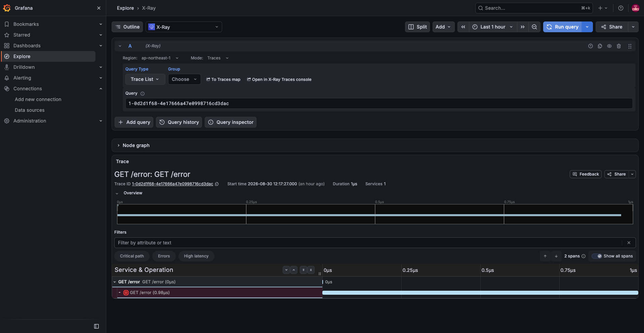
Task: Click the 2 spans info icon
Action: click(583, 256)
